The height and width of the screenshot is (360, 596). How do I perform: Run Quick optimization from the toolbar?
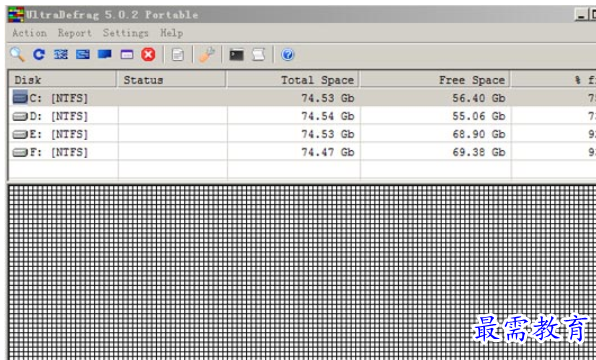[x=83, y=55]
